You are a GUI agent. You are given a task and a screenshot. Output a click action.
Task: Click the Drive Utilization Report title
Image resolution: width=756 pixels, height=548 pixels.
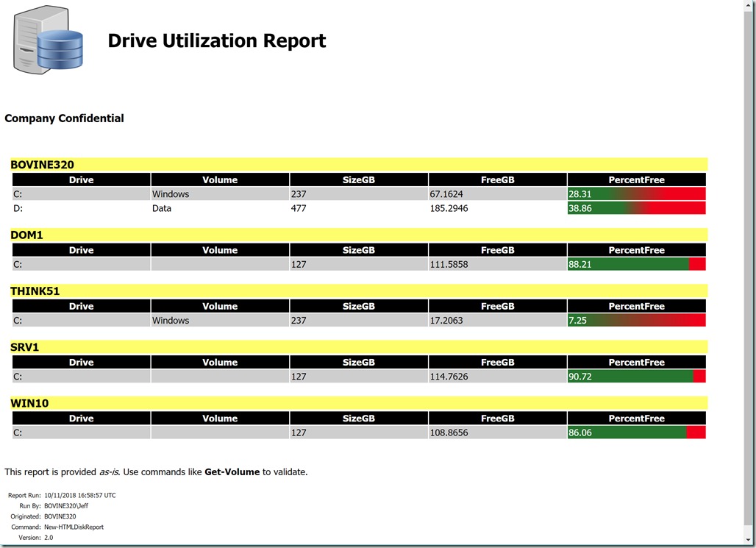pyautogui.click(x=216, y=40)
